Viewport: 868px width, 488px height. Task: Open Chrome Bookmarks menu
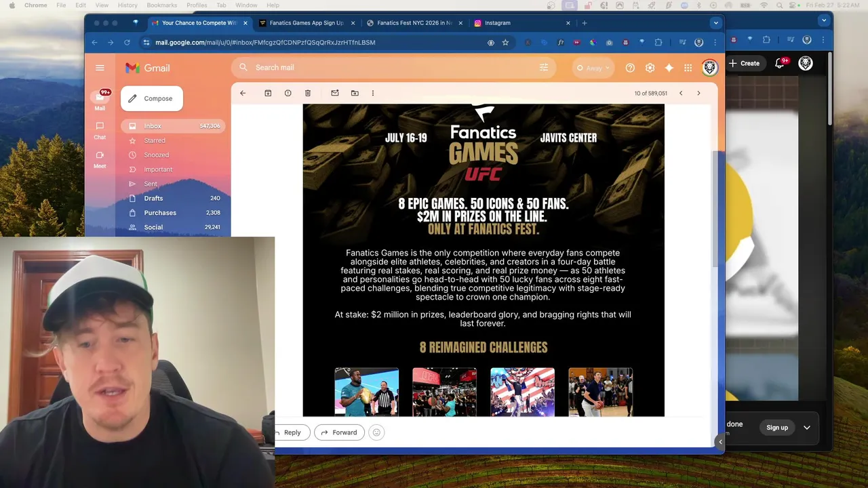tap(162, 5)
